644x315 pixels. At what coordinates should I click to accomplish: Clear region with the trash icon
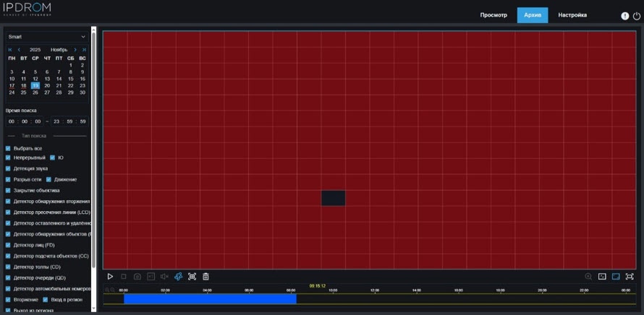(x=206, y=277)
